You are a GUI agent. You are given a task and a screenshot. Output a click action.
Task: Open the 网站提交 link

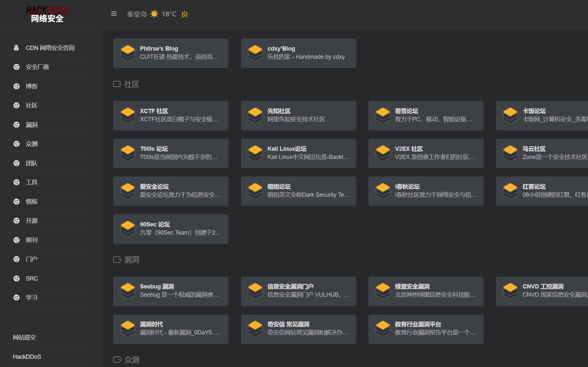coord(24,337)
